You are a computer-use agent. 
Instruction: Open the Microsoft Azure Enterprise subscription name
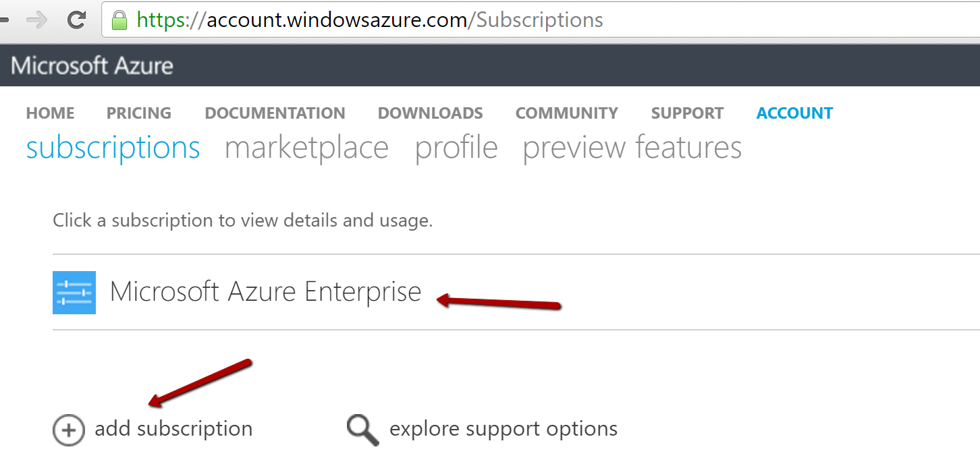pos(265,292)
